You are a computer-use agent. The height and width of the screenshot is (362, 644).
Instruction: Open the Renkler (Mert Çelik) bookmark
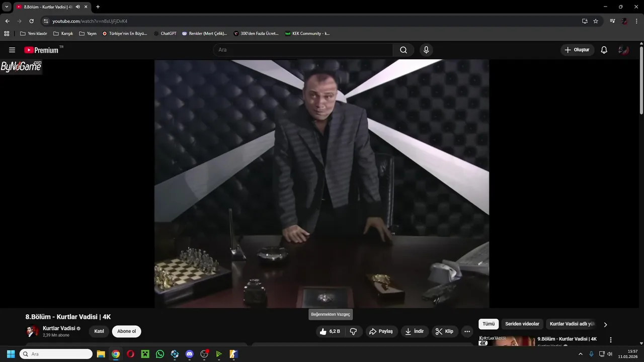(x=204, y=34)
